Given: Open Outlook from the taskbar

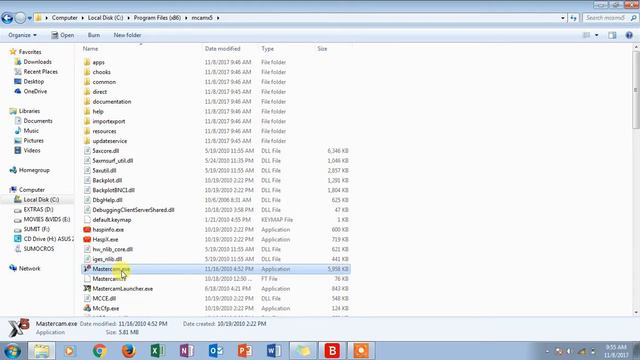Looking at the screenshot, I should (216, 351).
